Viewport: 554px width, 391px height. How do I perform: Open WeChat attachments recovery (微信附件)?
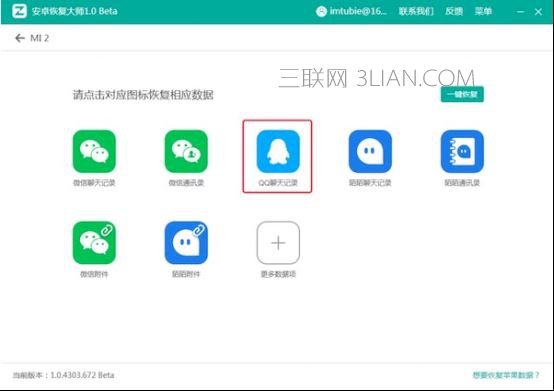click(94, 243)
